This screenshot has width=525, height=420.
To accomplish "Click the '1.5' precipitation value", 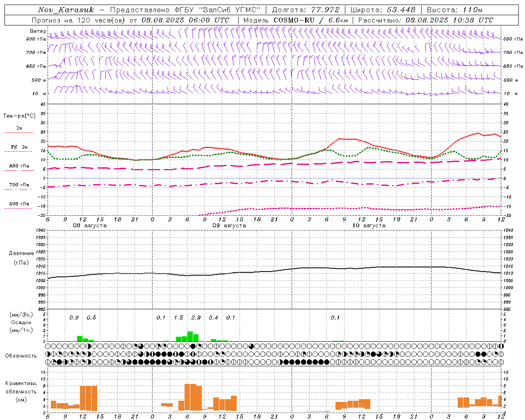I will tap(178, 317).
